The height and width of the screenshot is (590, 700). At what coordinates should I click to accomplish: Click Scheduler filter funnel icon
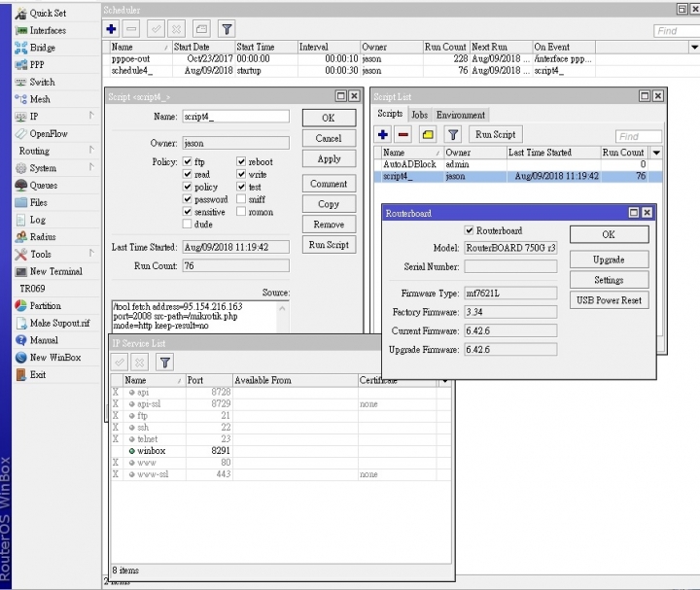227,29
